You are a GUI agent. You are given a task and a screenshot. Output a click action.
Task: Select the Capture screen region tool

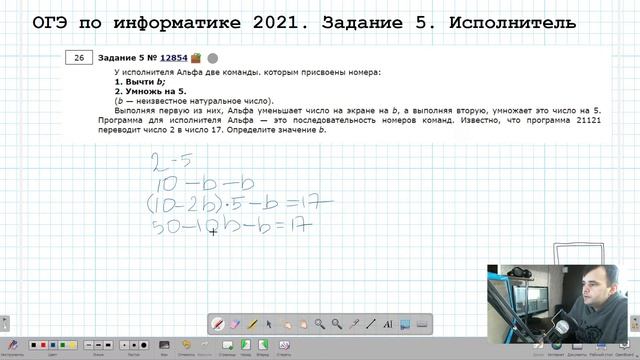coord(405,324)
